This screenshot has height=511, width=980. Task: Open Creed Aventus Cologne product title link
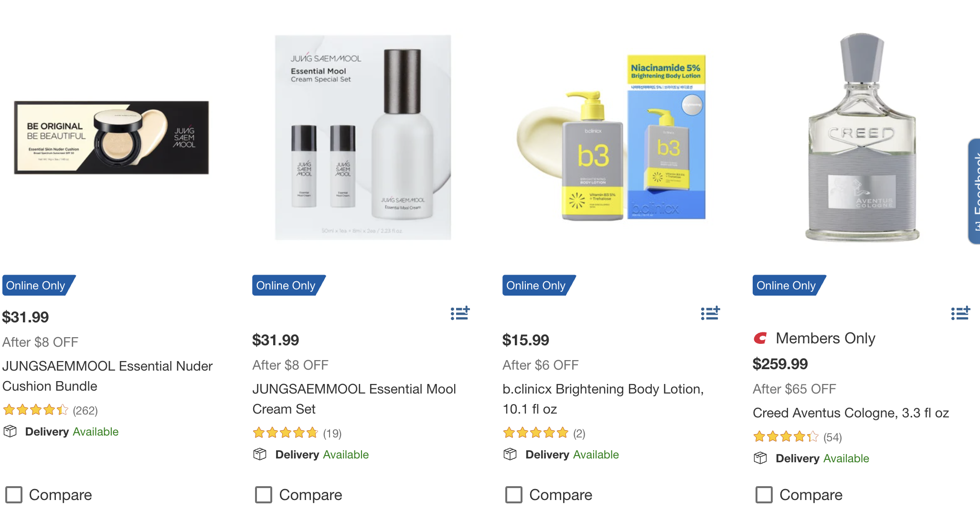[x=851, y=413]
